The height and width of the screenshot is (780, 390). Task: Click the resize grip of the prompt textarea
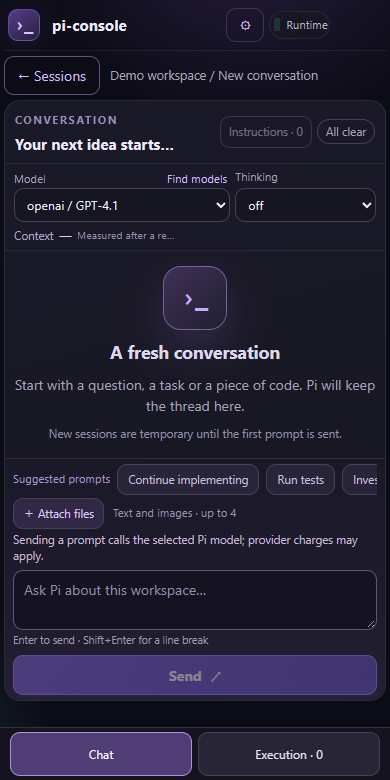[x=371, y=624]
